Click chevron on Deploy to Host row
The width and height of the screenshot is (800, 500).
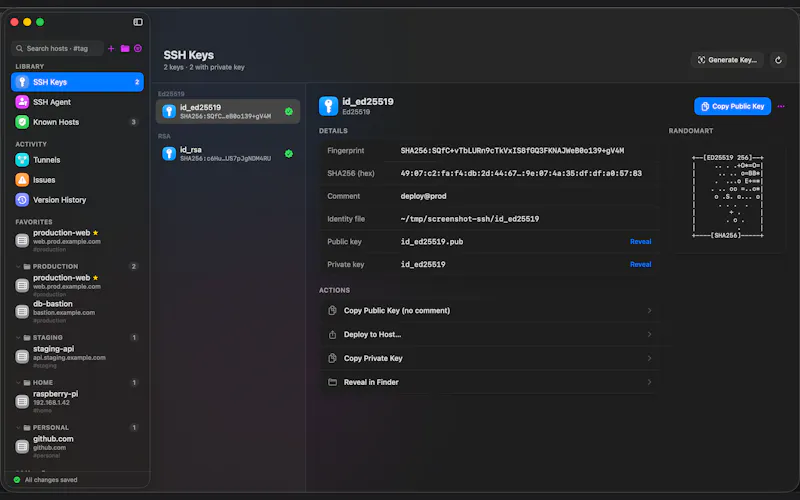[x=649, y=335]
